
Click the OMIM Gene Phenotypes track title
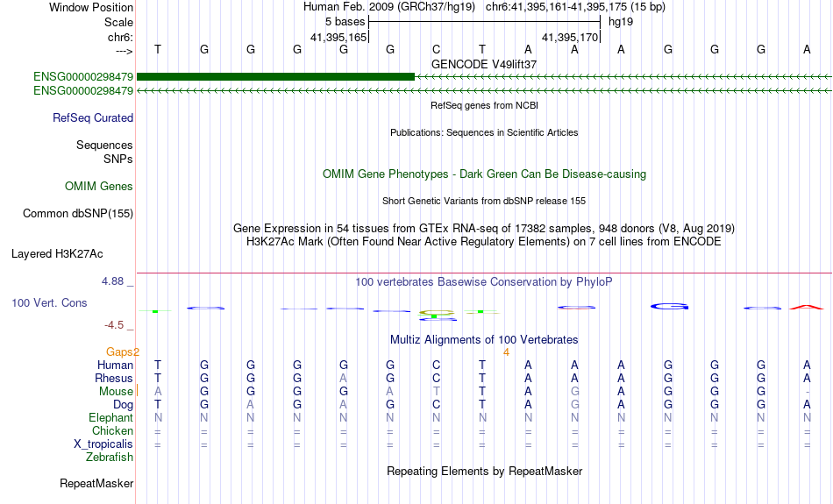(x=484, y=174)
